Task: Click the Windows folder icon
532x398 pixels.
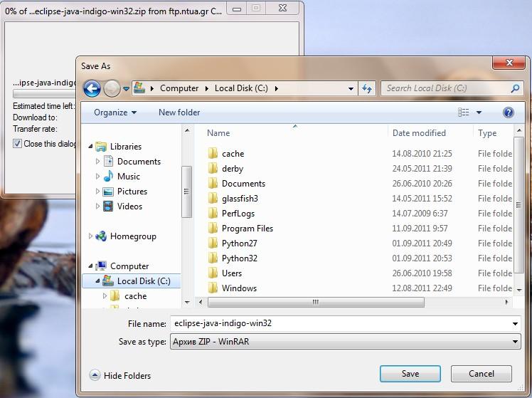Action: point(213,288)
